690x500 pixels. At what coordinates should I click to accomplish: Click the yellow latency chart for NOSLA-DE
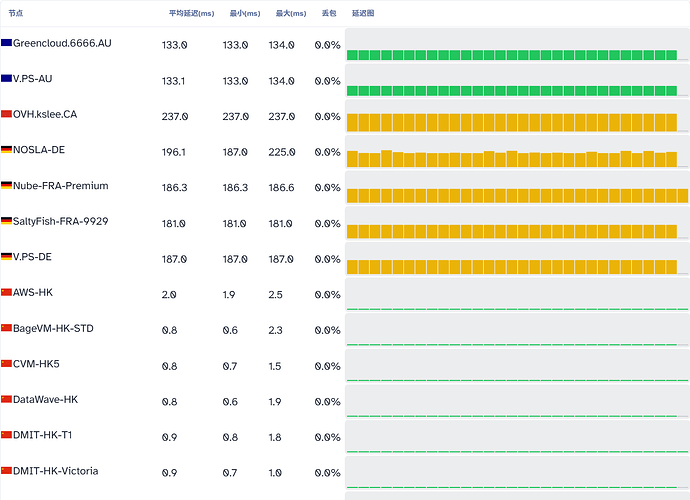click(x=517, y=152)
